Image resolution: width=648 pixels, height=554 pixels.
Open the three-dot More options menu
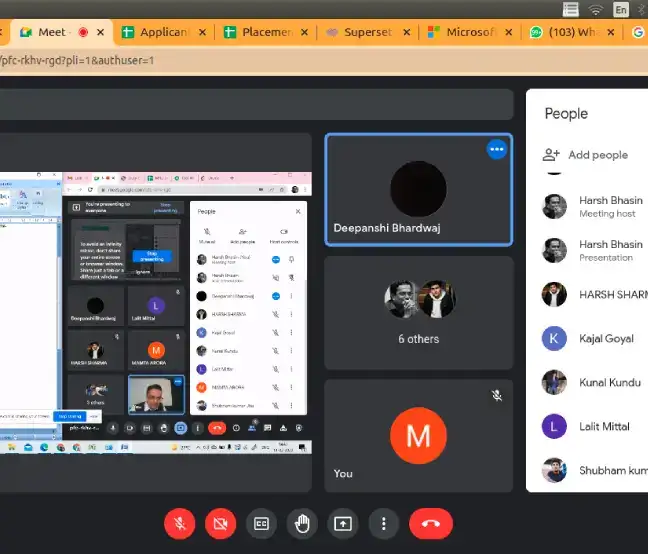pyautogui.click(x=383, y=523)
